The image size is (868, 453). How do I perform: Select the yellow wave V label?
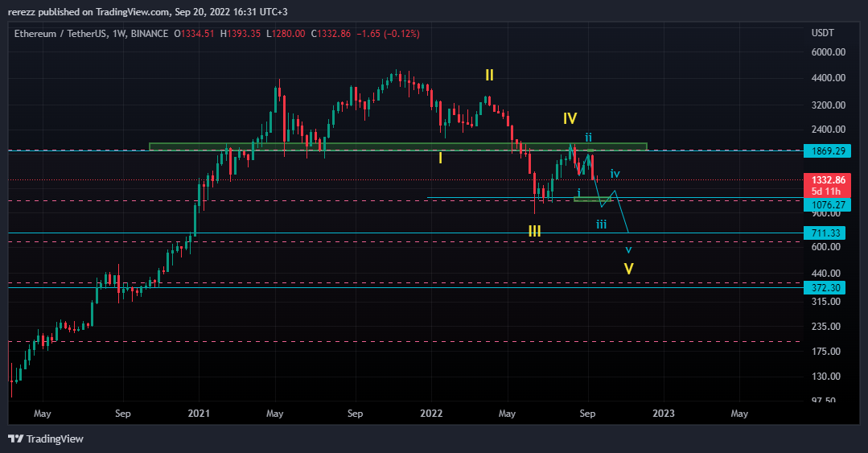click(x=629, y=269)
